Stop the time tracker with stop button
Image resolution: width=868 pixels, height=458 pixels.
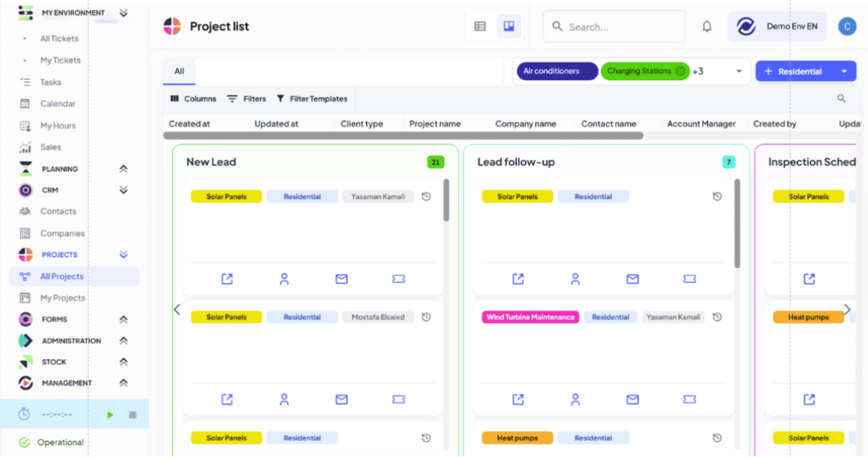point(132,415)
